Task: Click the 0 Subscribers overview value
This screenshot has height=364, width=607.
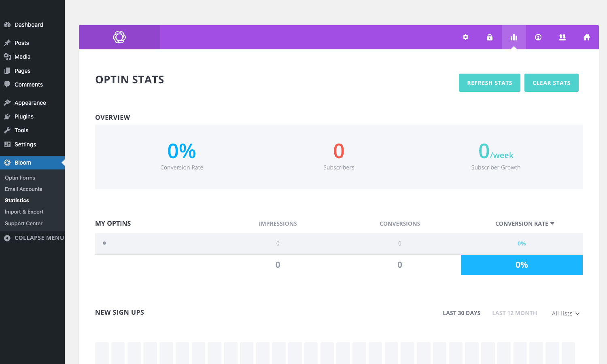Action: coord(339,151)
